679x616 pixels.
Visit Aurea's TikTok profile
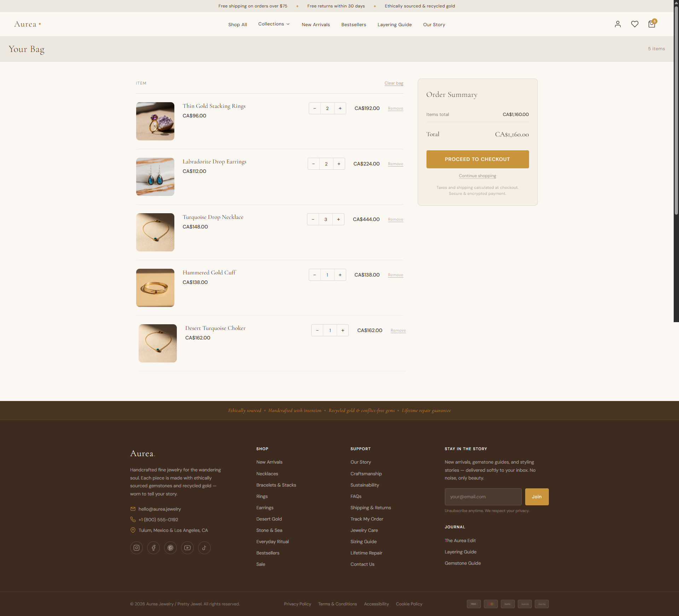[x=204, y=548]
